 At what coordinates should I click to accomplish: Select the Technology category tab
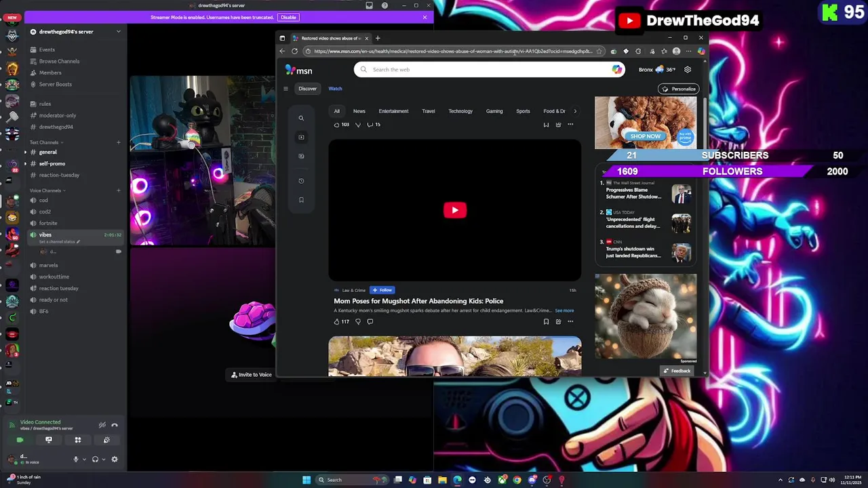(460, 111)
